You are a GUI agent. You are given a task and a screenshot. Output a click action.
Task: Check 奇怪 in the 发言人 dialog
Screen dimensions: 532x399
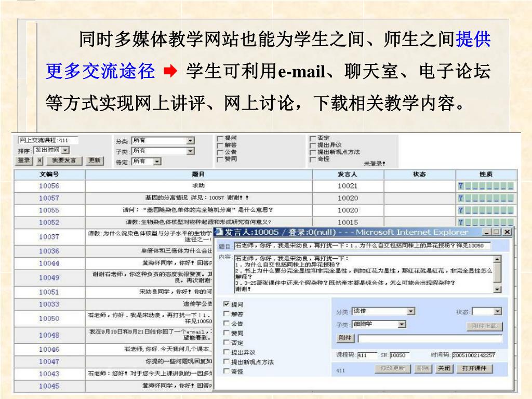pos(227,371)
